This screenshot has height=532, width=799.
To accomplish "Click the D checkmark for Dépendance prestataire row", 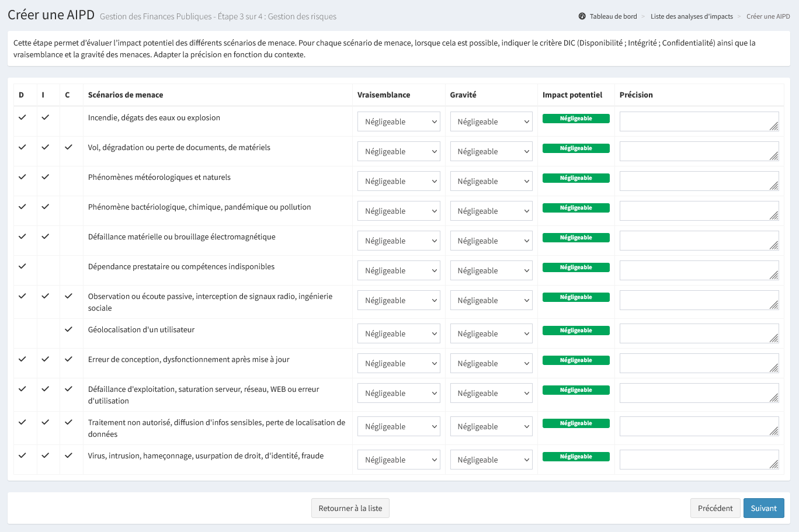I will coord(22,266).
